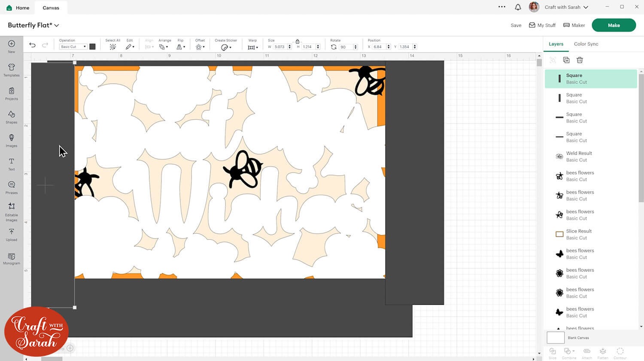Image resolution: width=644 pixels, height=361 pixels.
Task: Open the Images library
Action: click(x=12, y=140)
